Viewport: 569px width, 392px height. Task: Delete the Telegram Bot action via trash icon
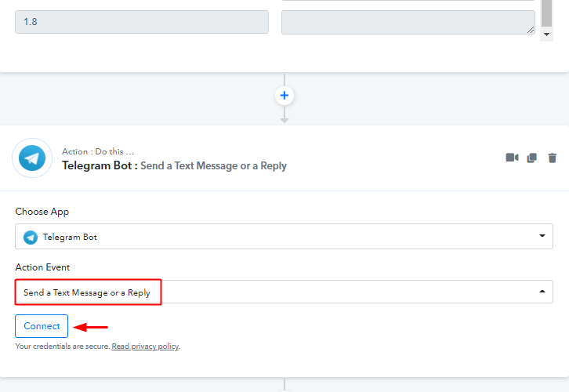click(x=553, y=158)
